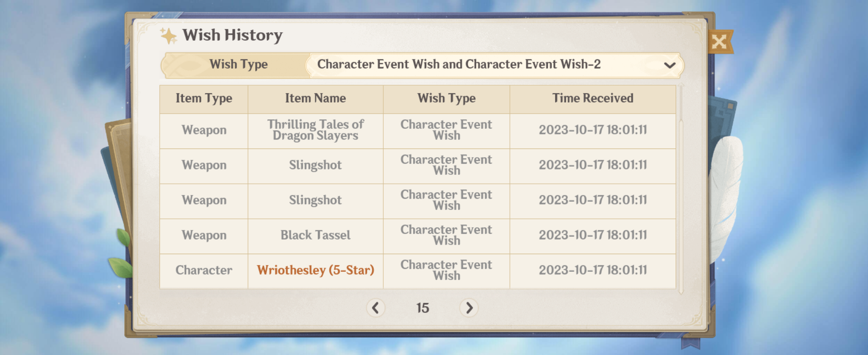
Task: Click the Item Name column header
Action: pos(315,98)
